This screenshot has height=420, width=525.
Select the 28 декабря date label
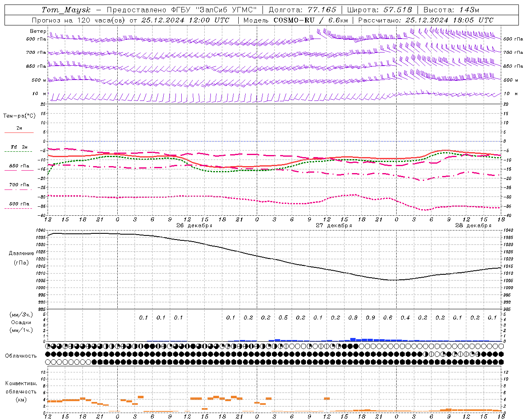tap(473, 225)
